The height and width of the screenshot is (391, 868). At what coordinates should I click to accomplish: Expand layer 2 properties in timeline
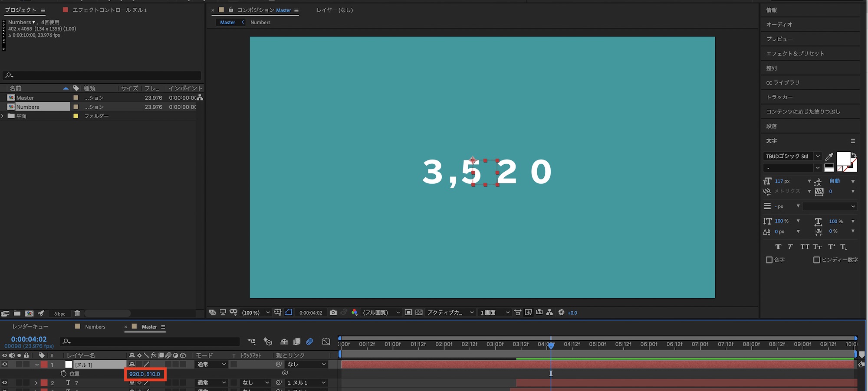(36, 383)
